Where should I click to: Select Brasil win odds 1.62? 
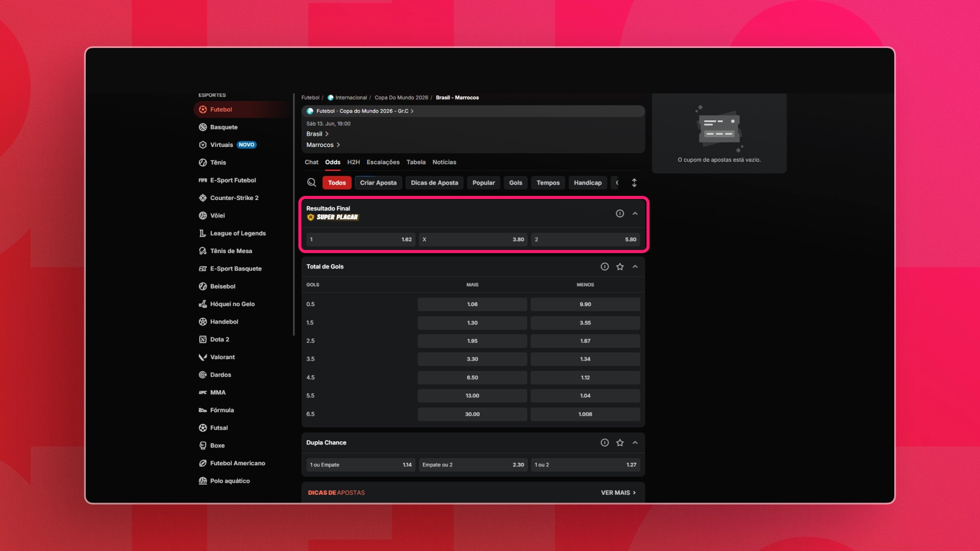click(x=361, y=240)
